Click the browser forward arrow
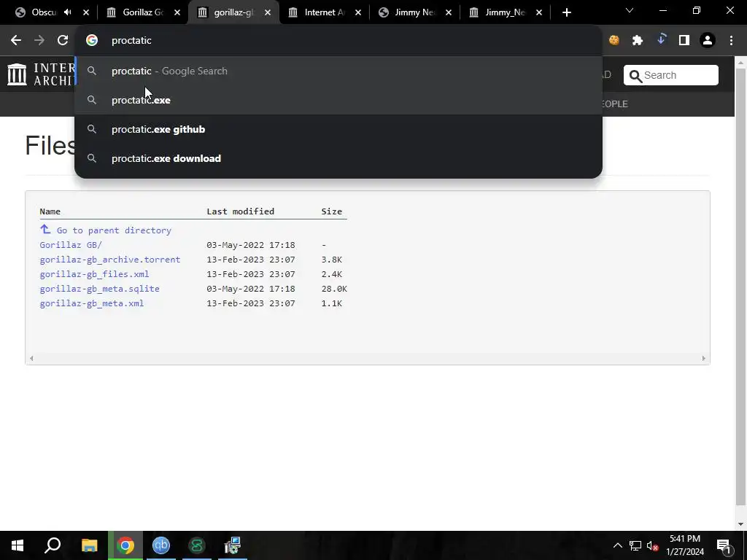 (39, 41)
